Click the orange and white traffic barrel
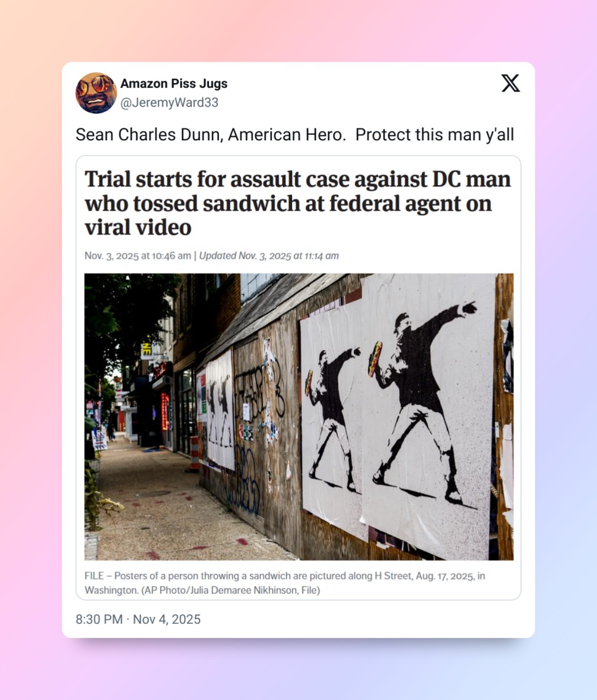The image size is (597, 700). [x=194, y=453]
